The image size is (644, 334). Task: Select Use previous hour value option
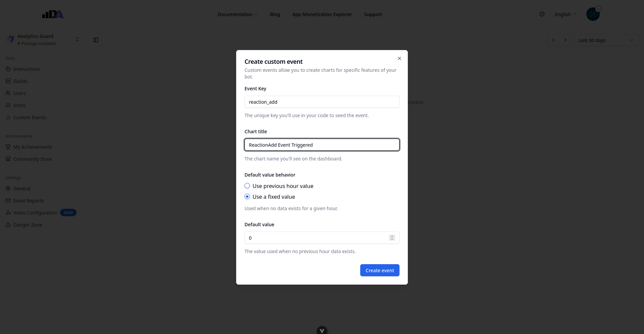pyautogui.click(x=247, y=186)
